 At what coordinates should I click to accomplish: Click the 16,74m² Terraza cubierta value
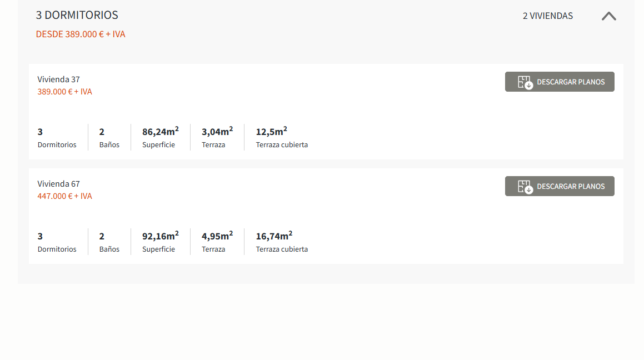pos(274,236)
